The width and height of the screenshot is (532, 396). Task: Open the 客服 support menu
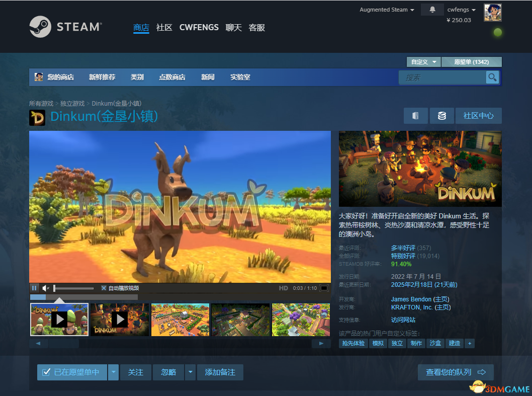click(x=257, y=28)
